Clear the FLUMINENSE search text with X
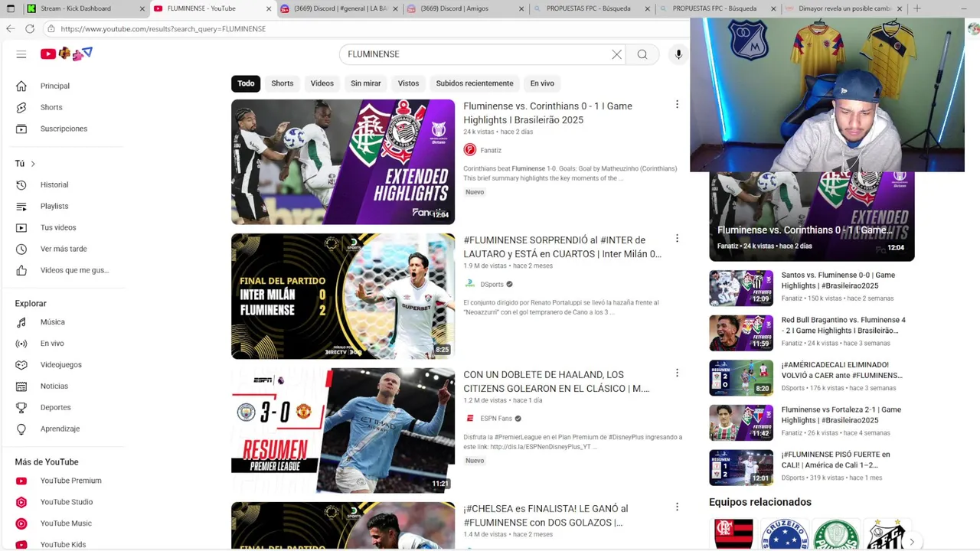The width and height of the screenshot is (980, 551). click(x=616, y=54)
